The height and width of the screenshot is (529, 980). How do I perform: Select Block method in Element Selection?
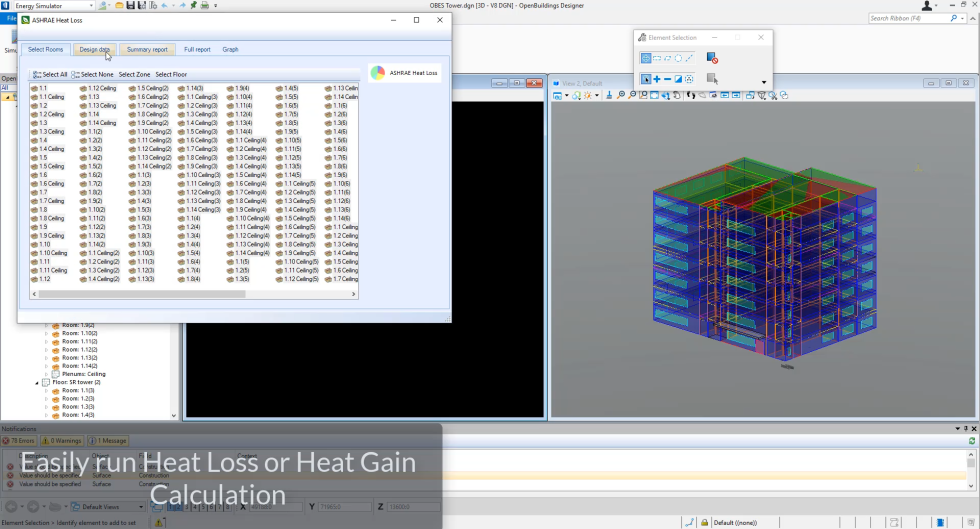coord(657,58)
